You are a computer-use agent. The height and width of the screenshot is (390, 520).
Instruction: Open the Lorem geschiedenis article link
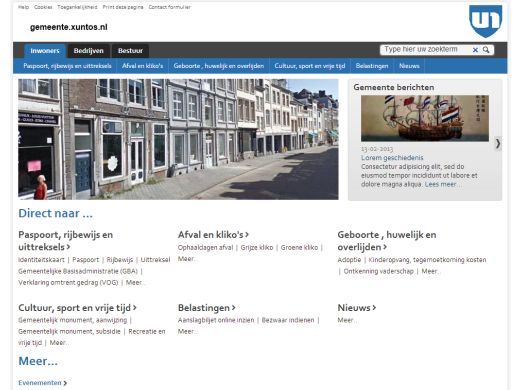pos(392,158)
